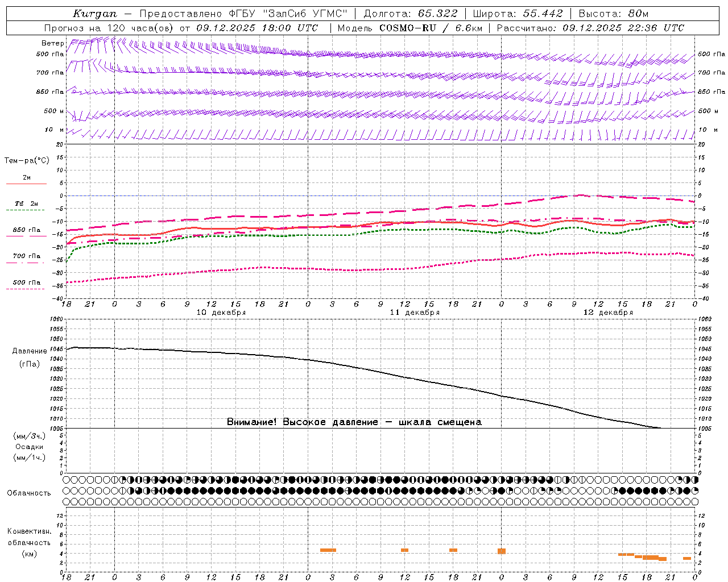Click the station name Kurgan in the header
Image resolution: width=728 pixels, height=582 pixels.
pyautogui.click(x=94, y=14)
